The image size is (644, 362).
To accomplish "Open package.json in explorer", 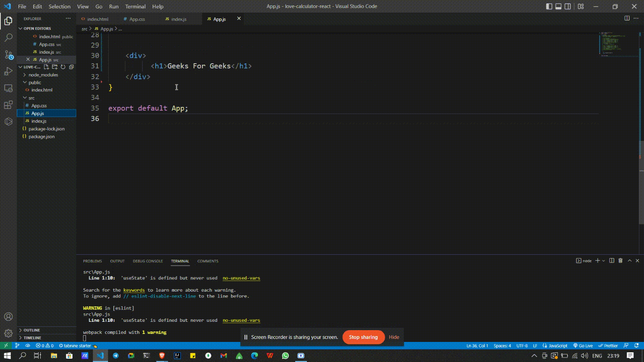I will [42, 137].
